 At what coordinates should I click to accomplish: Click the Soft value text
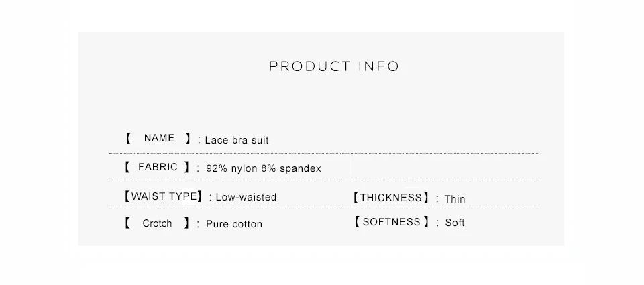[x=455, y=223]
